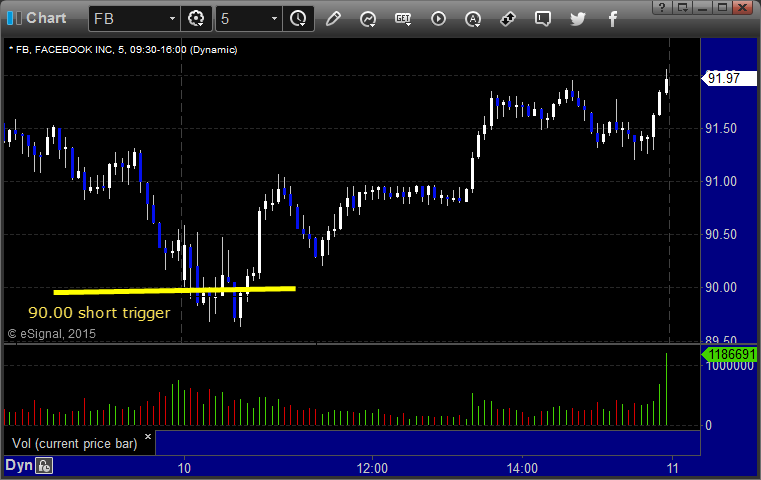The image size is (761, 480).
Task: Click the 90.00 price axis label
Action: pos(721,287)
